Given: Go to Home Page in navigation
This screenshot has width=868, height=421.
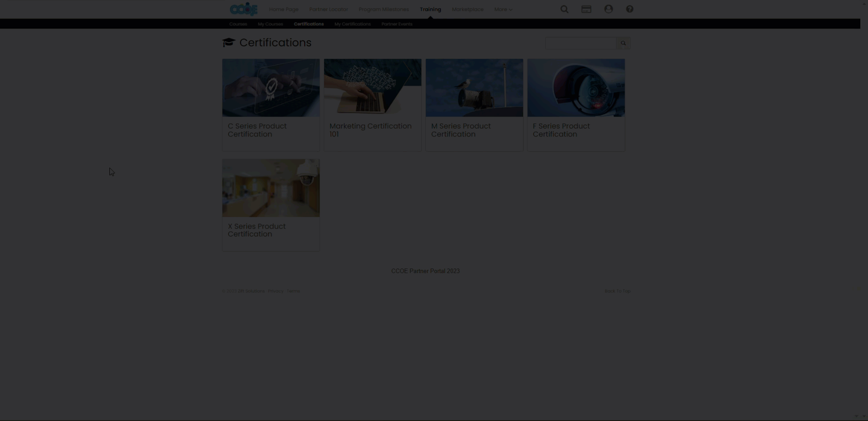Looking at the screenshot, I should 283,9.
